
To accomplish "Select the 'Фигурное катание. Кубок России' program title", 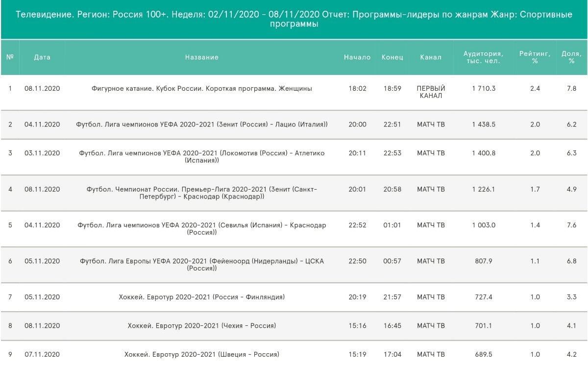I will coord(202,89).
